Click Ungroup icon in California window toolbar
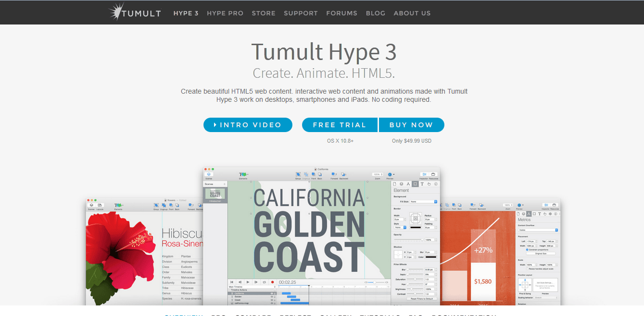The image size is (644, 316). [x=306, y=174]
